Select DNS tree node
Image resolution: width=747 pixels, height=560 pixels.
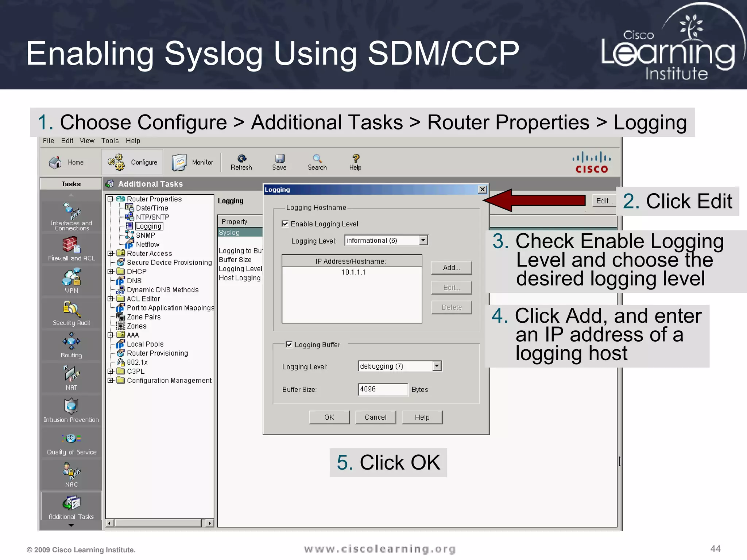point(133,281)
